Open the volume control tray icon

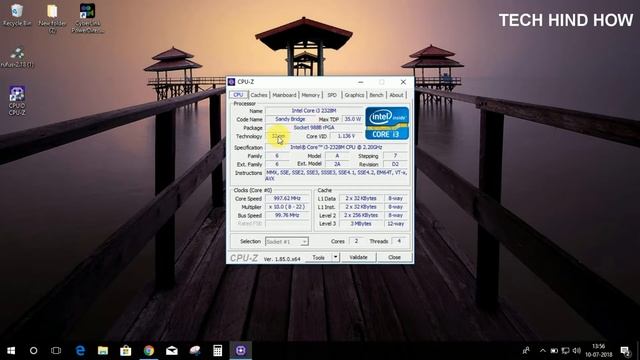(x=576, y=350)
